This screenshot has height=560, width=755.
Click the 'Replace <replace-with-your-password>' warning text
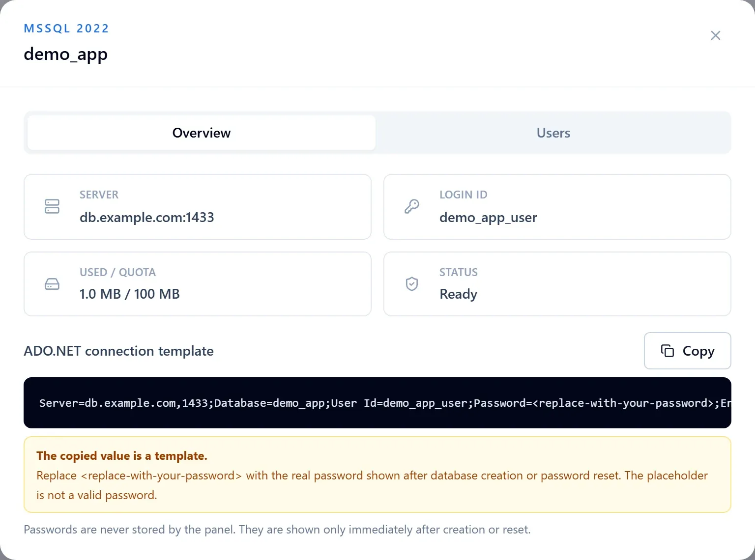pyautogui.click(x=372, y=485)
